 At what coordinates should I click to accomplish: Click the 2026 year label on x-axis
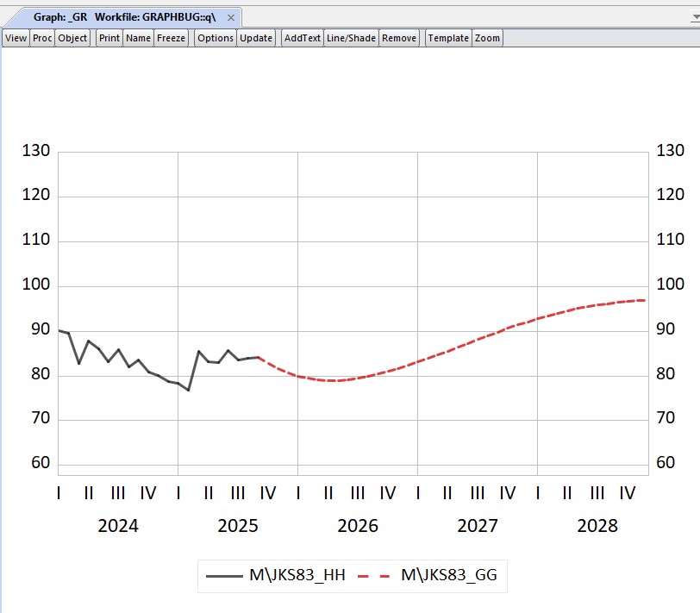[358, 526]
